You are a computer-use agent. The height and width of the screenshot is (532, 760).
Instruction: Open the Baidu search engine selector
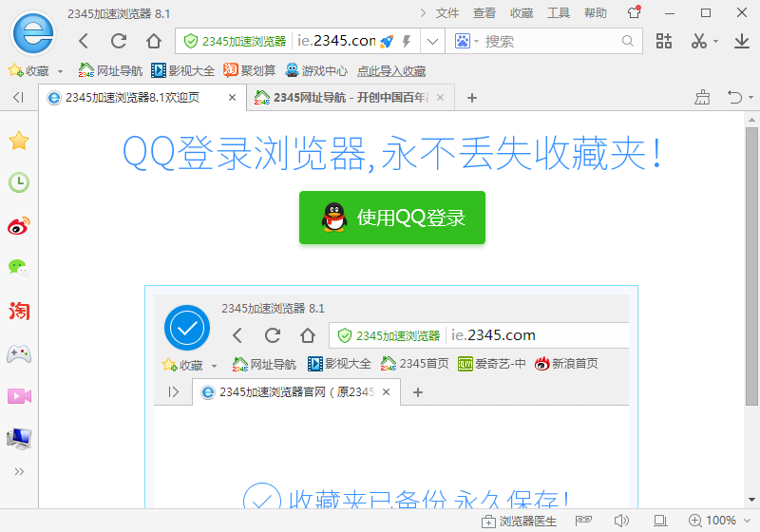point(466,41)
